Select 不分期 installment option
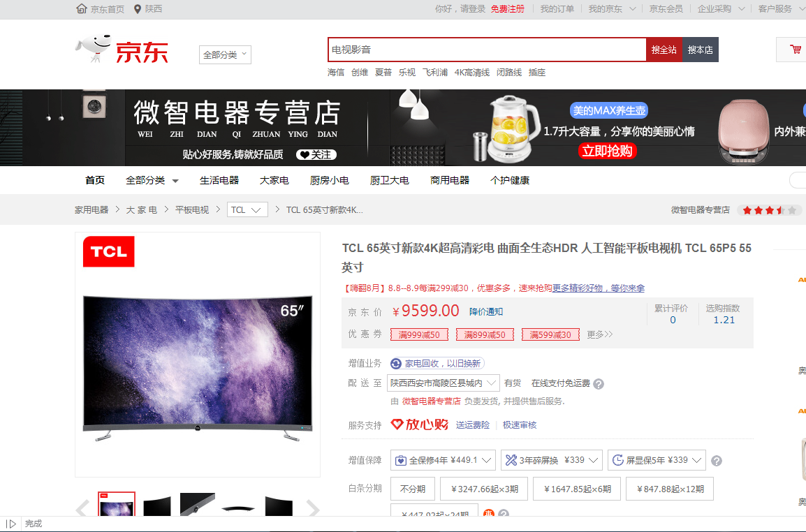 pyautogui.click(x=413, y=489)
